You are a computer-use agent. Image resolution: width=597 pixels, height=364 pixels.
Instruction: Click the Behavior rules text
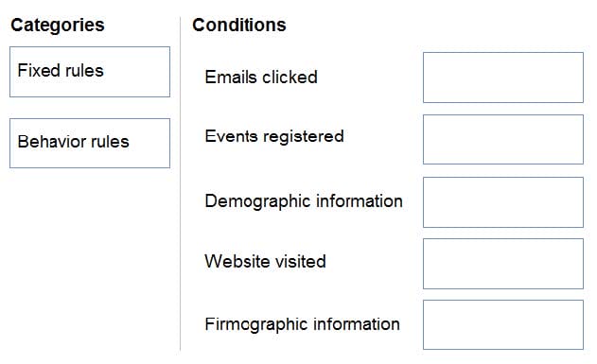point(74,142)
